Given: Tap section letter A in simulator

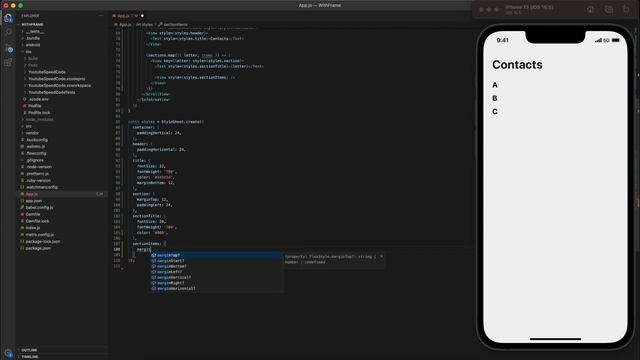Looking at the screenshot, I should pyautogui.click(x=495, y=85).
